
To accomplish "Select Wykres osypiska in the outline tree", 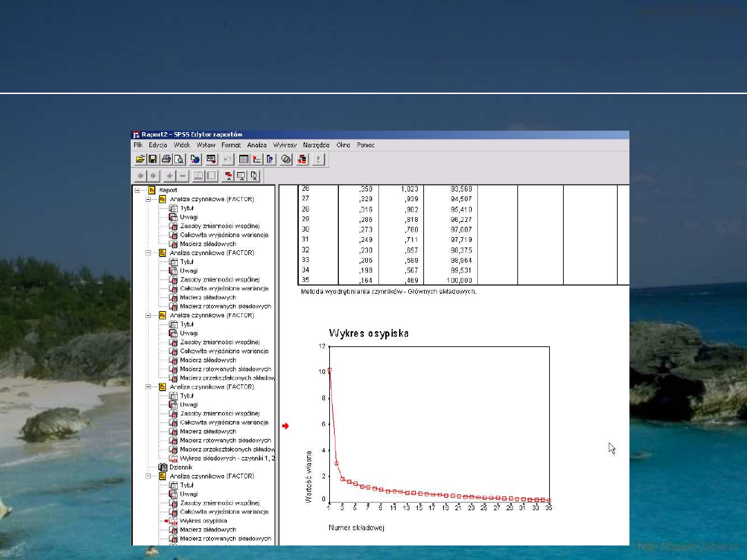I will tap(203, 521).
